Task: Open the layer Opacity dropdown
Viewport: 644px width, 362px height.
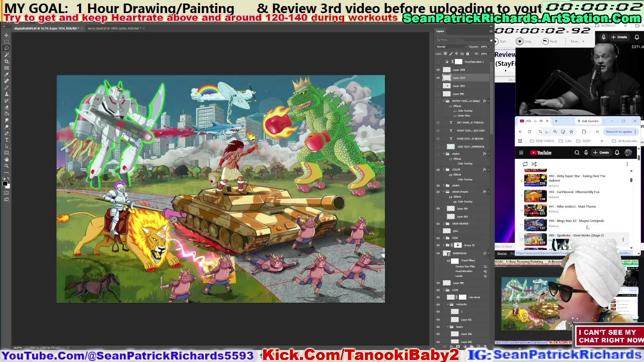Action: [x=490, y=47]
